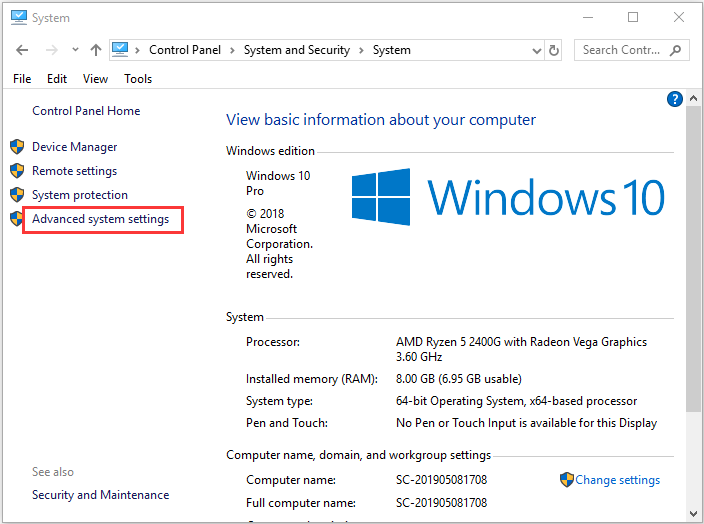Click the 64-bit Operating System text
Viewport: 704px width, 524px height.
(x=460, y=401)
